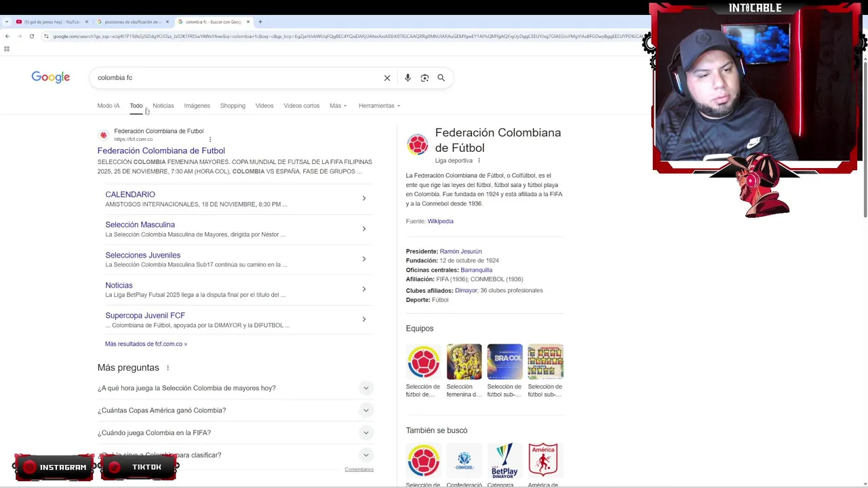This screenshot has height=488, width=868.
Task: Expand the Selección Masculina sitelink arrow
Action: coord(364,229)
